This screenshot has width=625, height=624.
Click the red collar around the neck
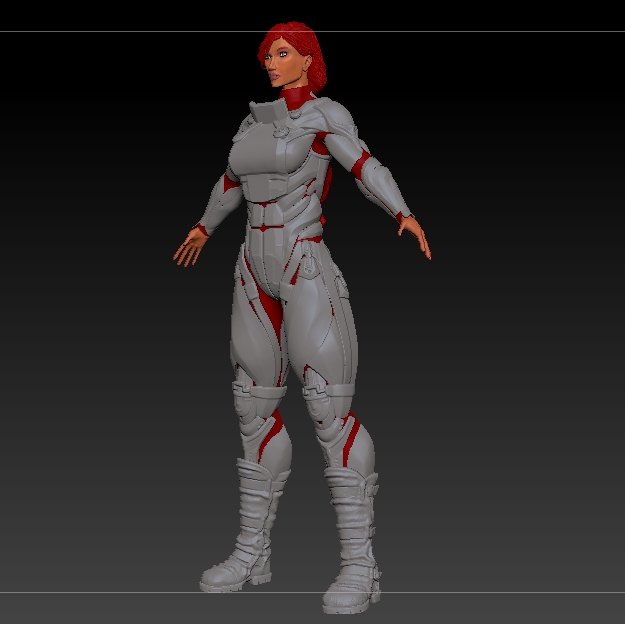click(x=297, y=97)
